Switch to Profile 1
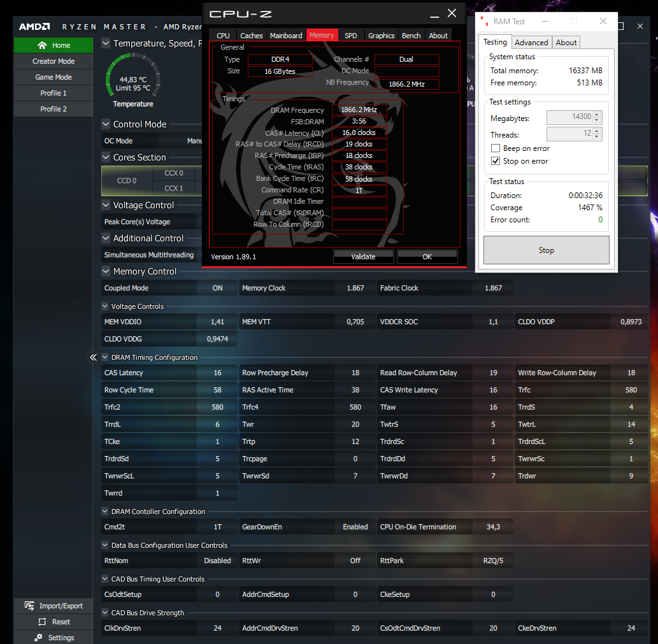658x644 pixels. point(54,93)
